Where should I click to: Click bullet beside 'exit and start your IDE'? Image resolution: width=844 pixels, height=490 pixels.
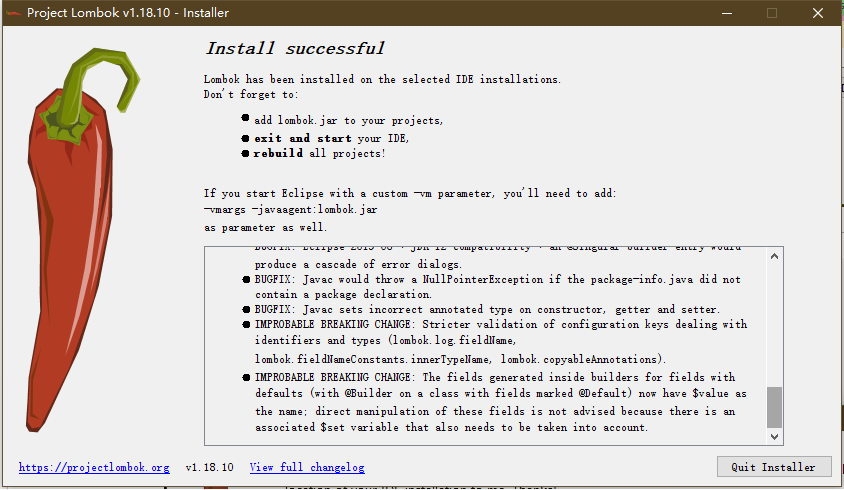point(245,138)
